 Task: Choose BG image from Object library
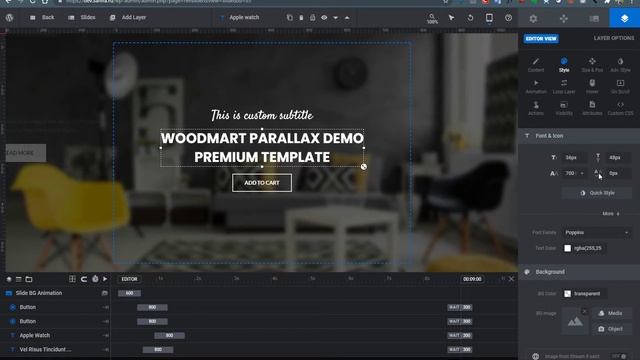tap(611, 329)
